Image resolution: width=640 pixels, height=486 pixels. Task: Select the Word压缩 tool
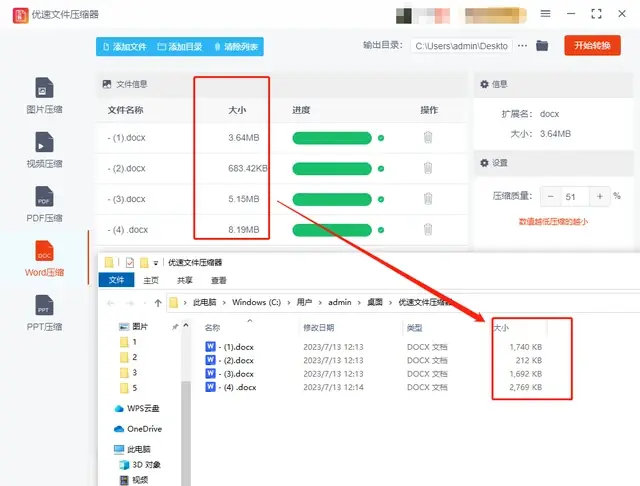(x=44, y=259)
